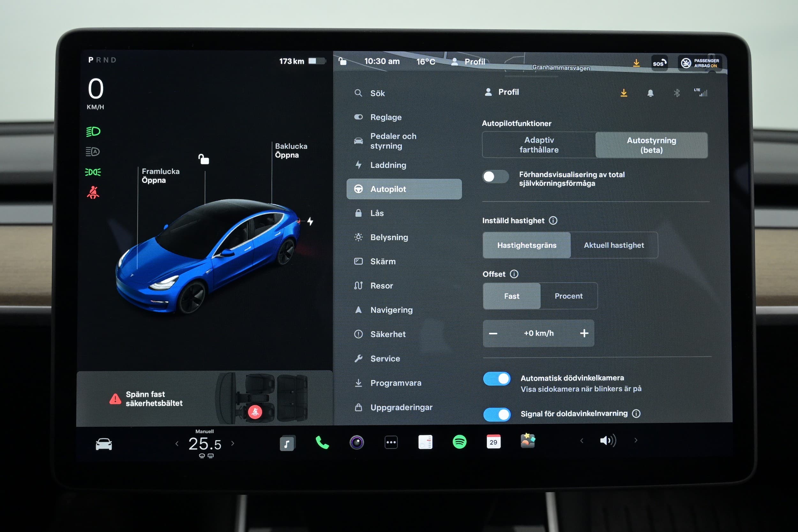The height and width of the screenshot is (532, 798).
Task: Select Procent offset option
Action: [568, 296]
